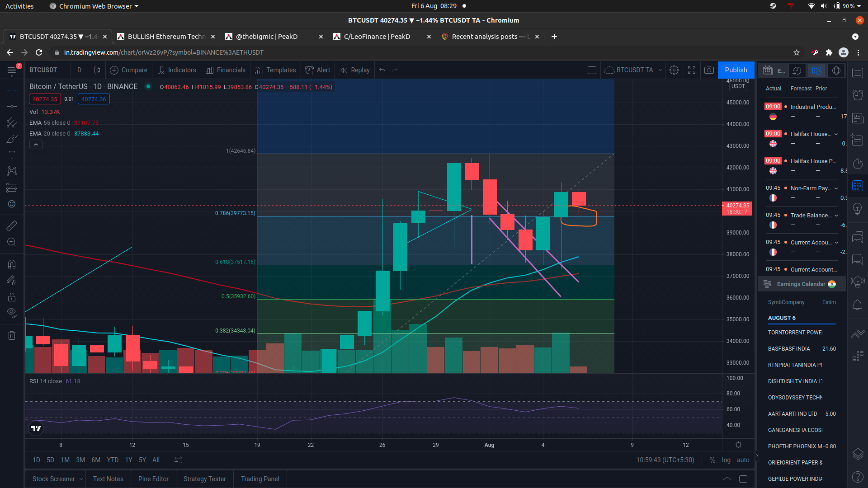
Task: Open the Activities overview
Action: point(19,6)
